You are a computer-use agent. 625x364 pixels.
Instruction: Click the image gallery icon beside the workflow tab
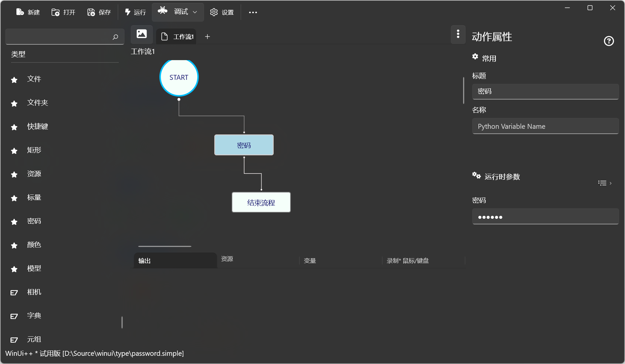coord(142,34)
